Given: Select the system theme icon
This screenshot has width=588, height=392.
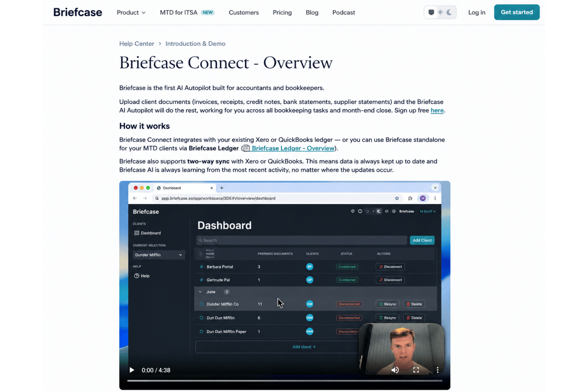Looking at the screenshot, I should coord(431,12).
